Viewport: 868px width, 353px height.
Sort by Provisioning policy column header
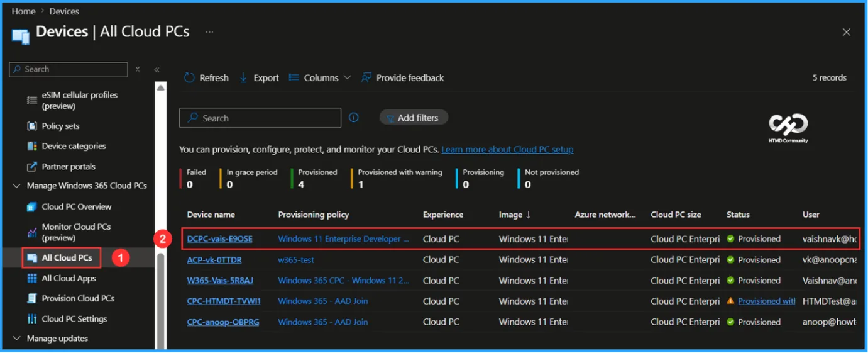(x=314, y=215)
